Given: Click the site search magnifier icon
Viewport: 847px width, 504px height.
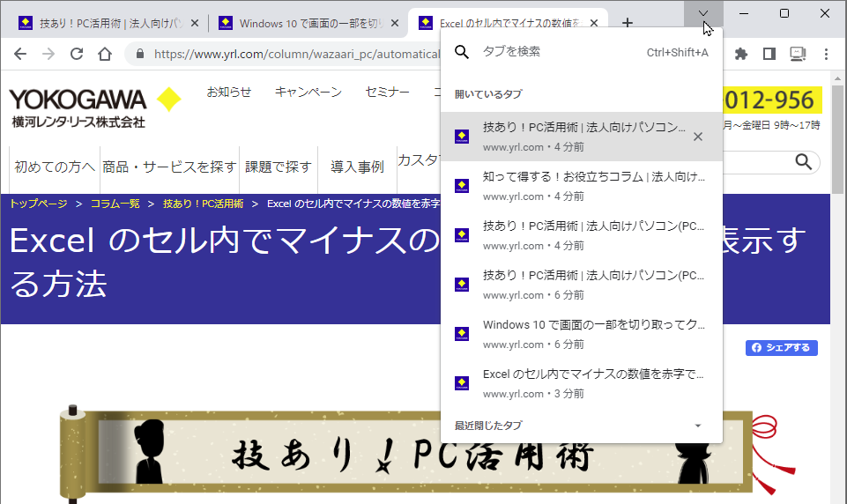Looking at the screenshot, I should coord(803,161).
